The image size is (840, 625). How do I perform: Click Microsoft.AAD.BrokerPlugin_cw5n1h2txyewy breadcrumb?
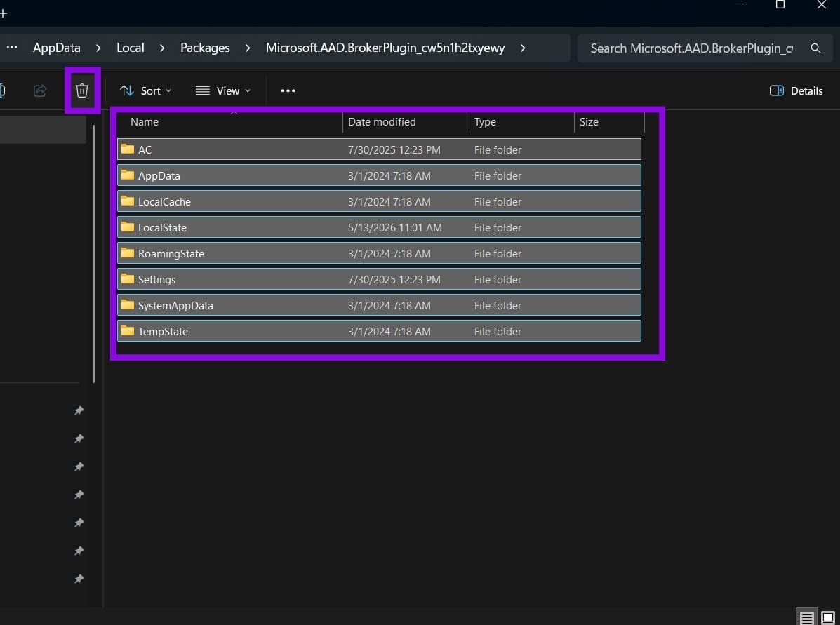(385, 48)
